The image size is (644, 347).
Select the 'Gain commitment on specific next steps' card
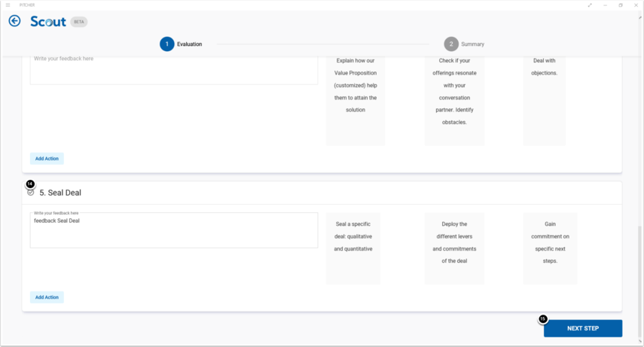(550, 248)
